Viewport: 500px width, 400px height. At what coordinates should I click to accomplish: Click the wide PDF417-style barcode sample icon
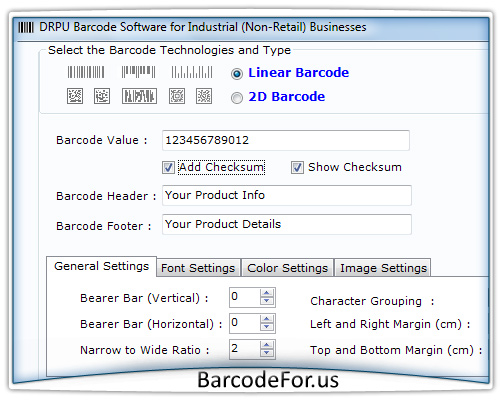[x=139, y=96]
